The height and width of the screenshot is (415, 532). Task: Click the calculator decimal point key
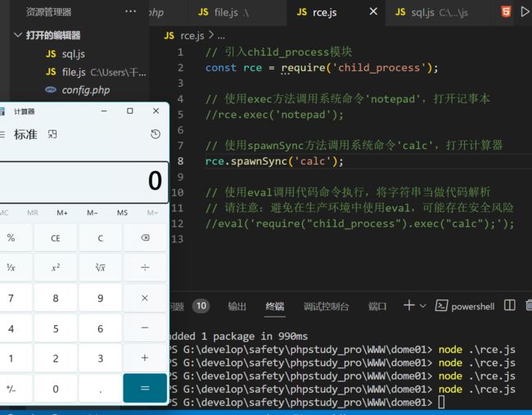(101, 388)
